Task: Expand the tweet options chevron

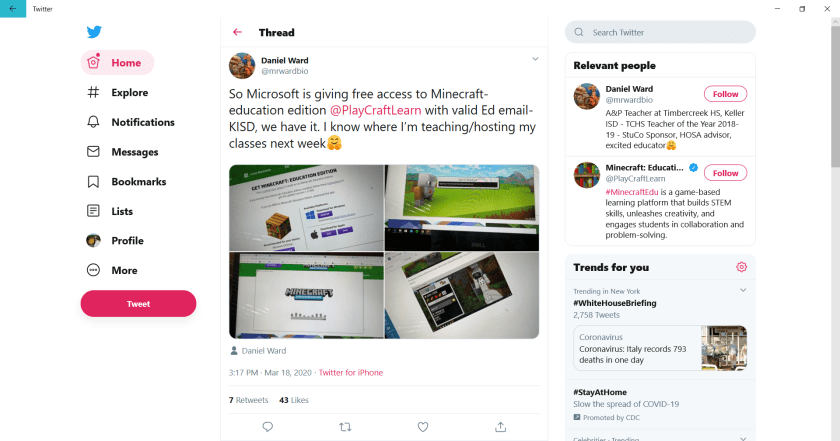Action: pyautogui.click(x=535, y=59)
